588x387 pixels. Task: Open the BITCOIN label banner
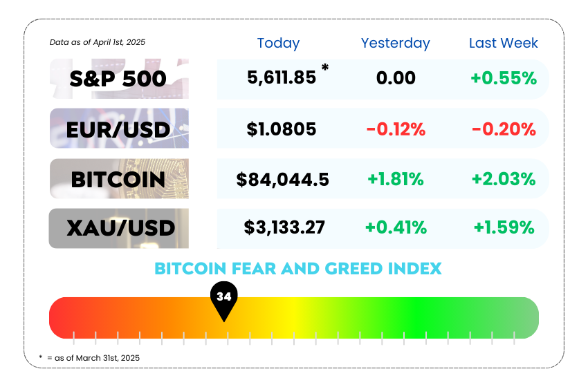click(x=119, y=179)
